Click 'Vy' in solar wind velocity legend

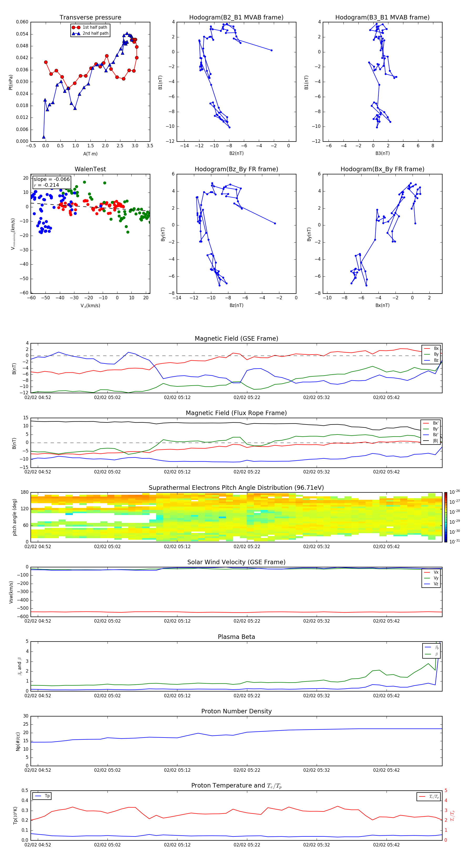pos(436,578)
